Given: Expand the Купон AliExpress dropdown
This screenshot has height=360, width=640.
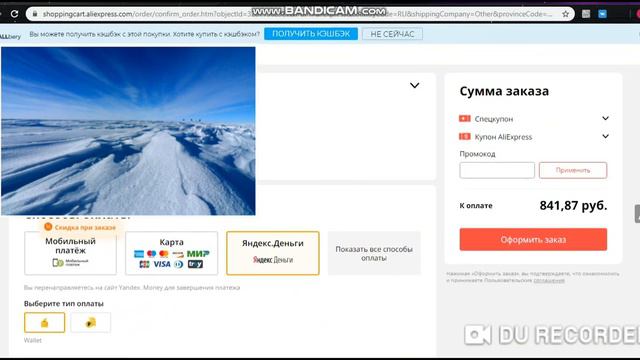Looking at the screenshot, I should [x=605, y=136].
